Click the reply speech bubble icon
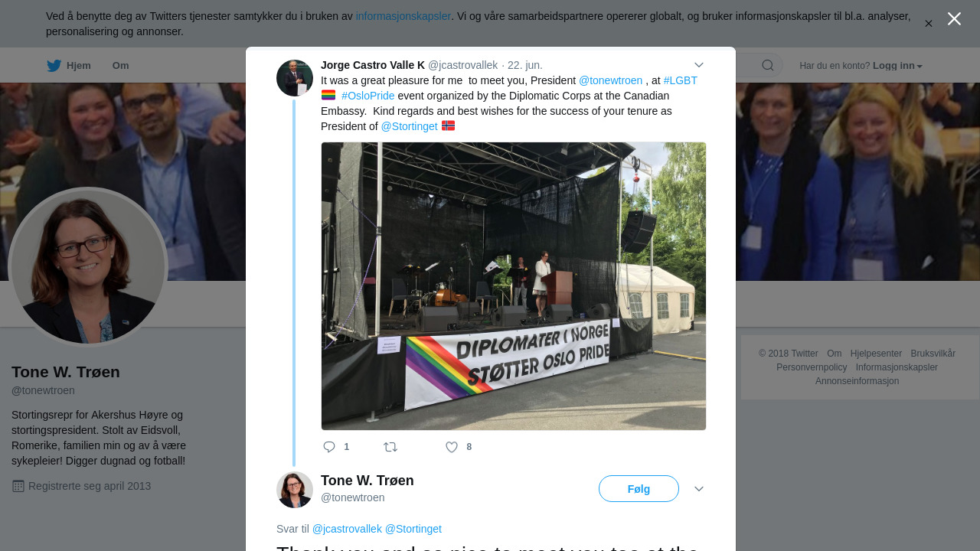The width and height of the screenshot is (980, 551). 329,447
